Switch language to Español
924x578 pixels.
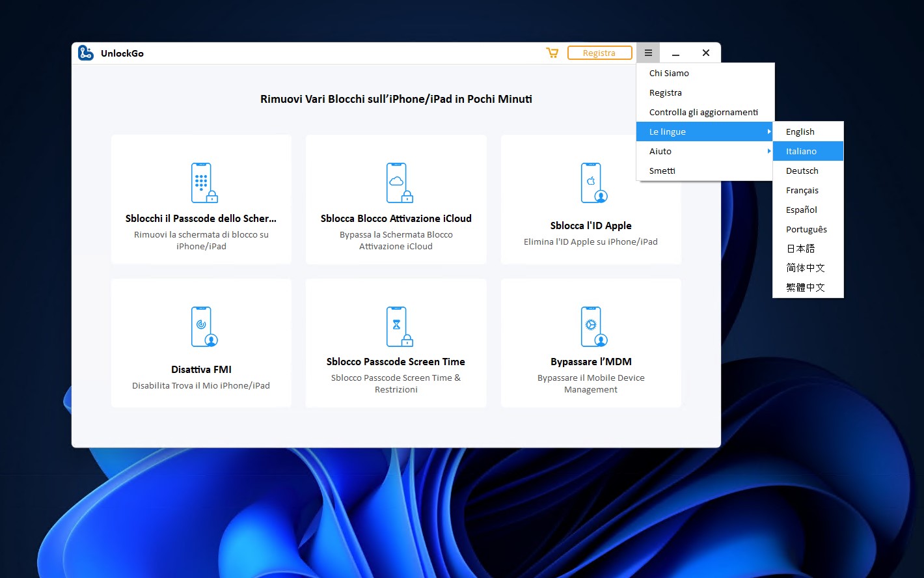(x=808, y=210)
